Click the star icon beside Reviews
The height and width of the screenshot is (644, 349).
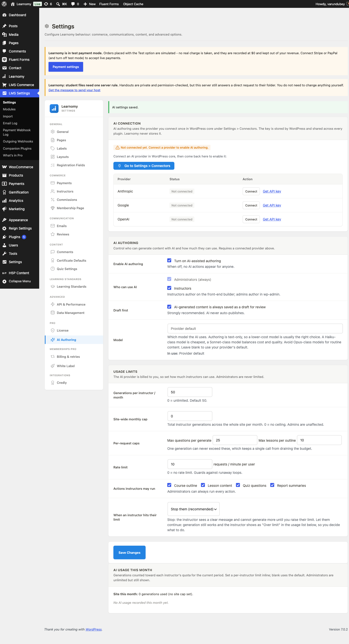[x=53, y=234]
